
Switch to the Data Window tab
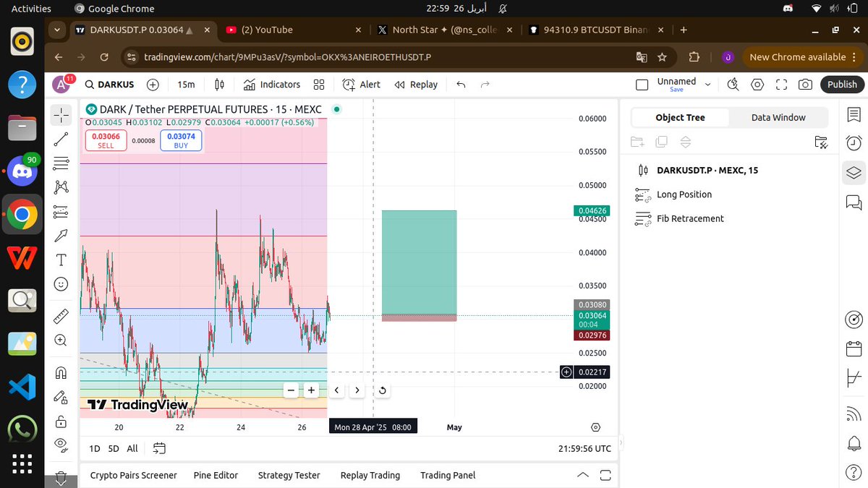click(x=778, y=117)
